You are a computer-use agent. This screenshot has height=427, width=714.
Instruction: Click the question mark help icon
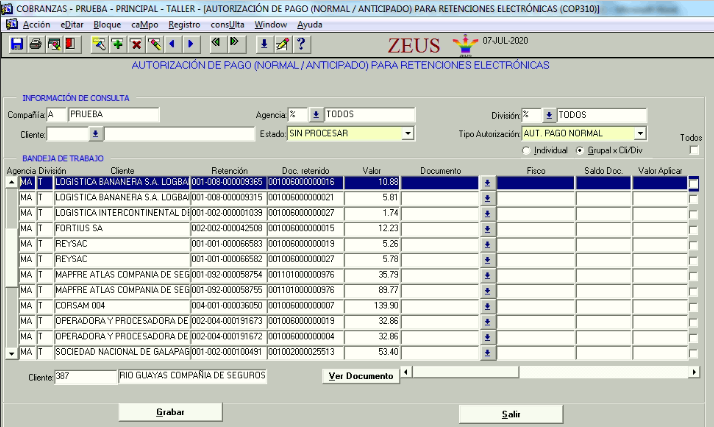[x=300, y=44]
